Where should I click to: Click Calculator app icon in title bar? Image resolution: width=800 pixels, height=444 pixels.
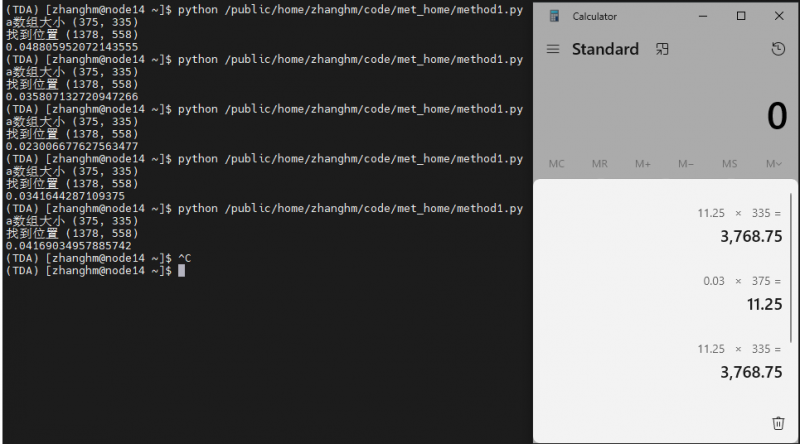(554, 16)
